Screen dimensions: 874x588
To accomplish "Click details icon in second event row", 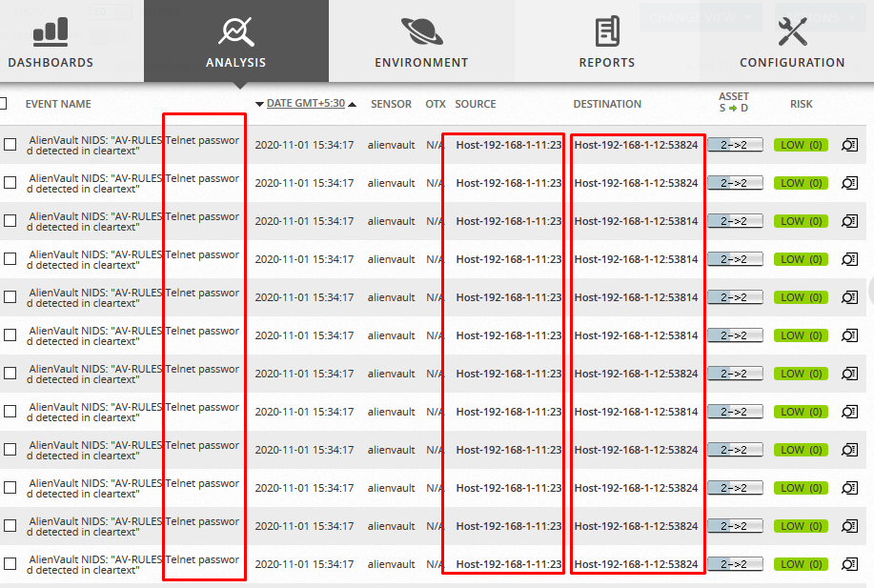I will (849, 183).
